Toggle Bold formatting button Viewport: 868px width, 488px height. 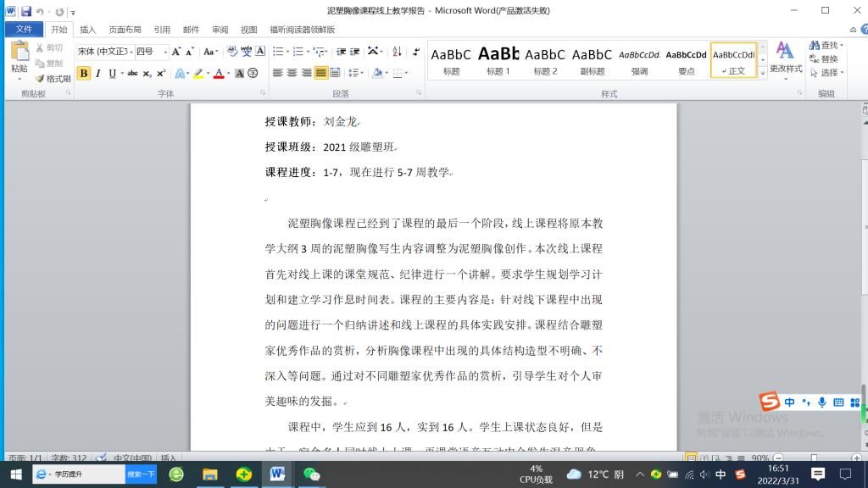pyautogui.click(x=83, y=74)
